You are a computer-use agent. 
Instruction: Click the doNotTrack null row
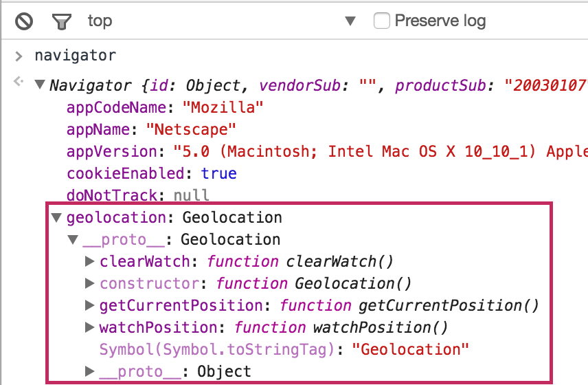[x=137, y=195]
